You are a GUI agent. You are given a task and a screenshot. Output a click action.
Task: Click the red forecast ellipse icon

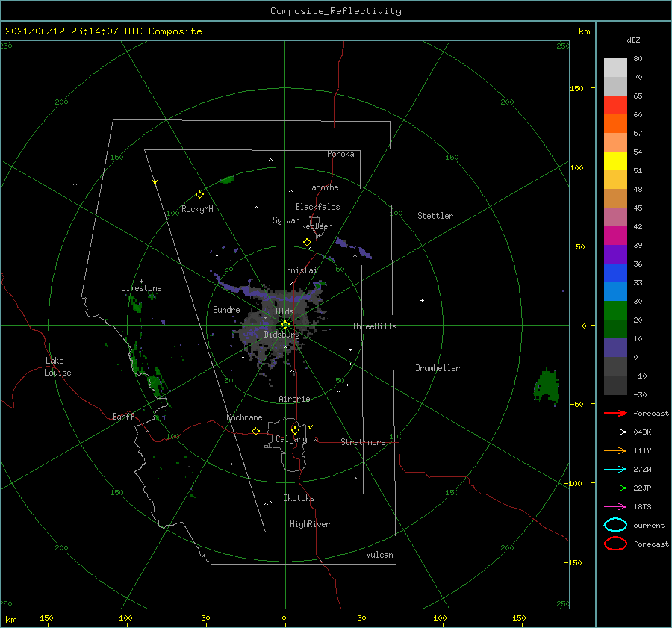click(615, 544)
